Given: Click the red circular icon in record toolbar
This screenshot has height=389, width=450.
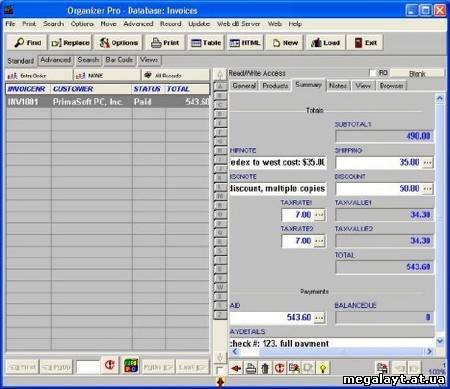Looking at the screenshot, I should coord(279,368).
